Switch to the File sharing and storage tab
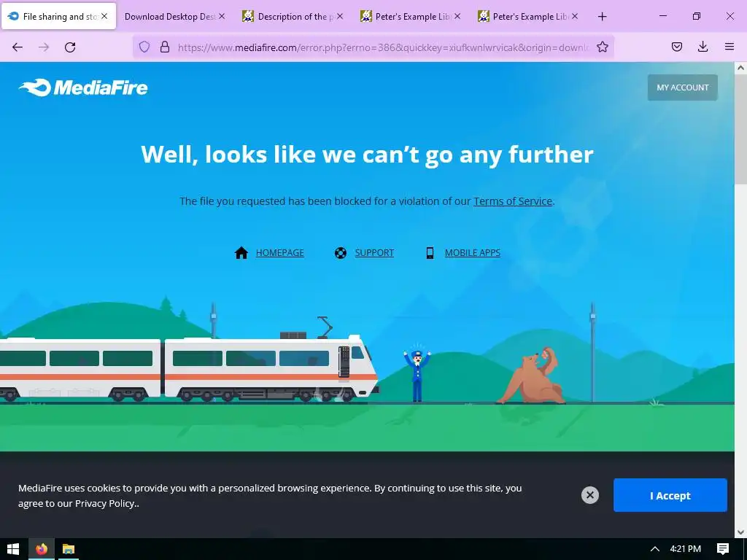 [58, 16]
